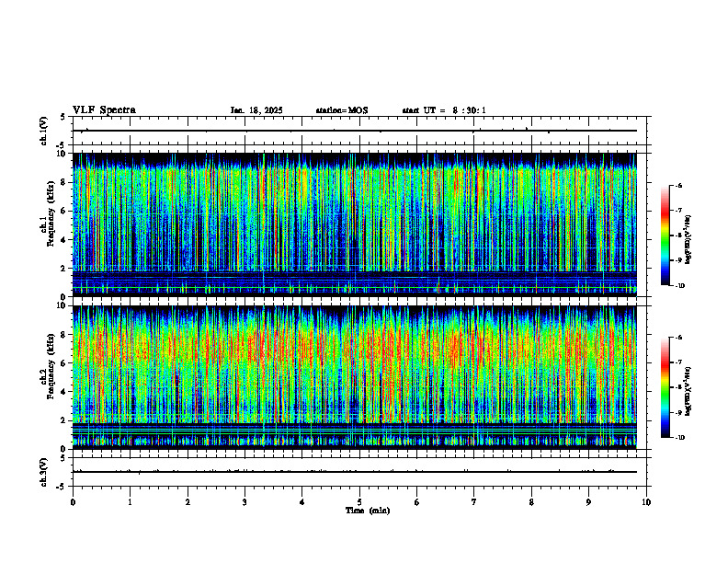Click the "10" frequency tick of ch.1 spectrogram
Screen dimensions: 728x563
click(x=63, y=154)
